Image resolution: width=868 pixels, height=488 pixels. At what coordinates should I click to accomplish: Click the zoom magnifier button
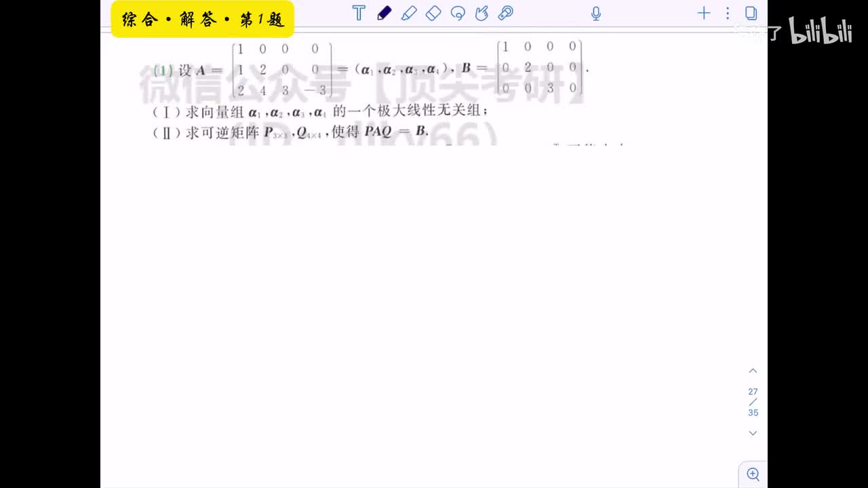coord(753,474)
